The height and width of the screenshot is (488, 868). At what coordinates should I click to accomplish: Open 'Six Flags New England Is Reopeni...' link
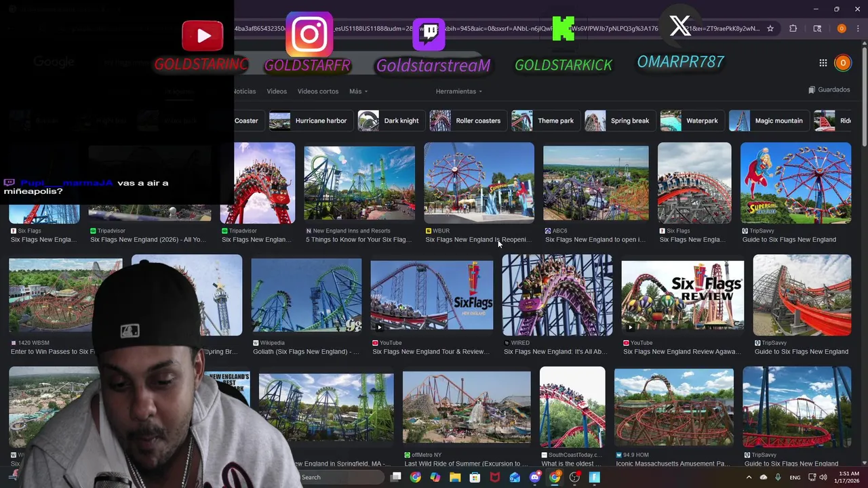(x=479, y=239)
